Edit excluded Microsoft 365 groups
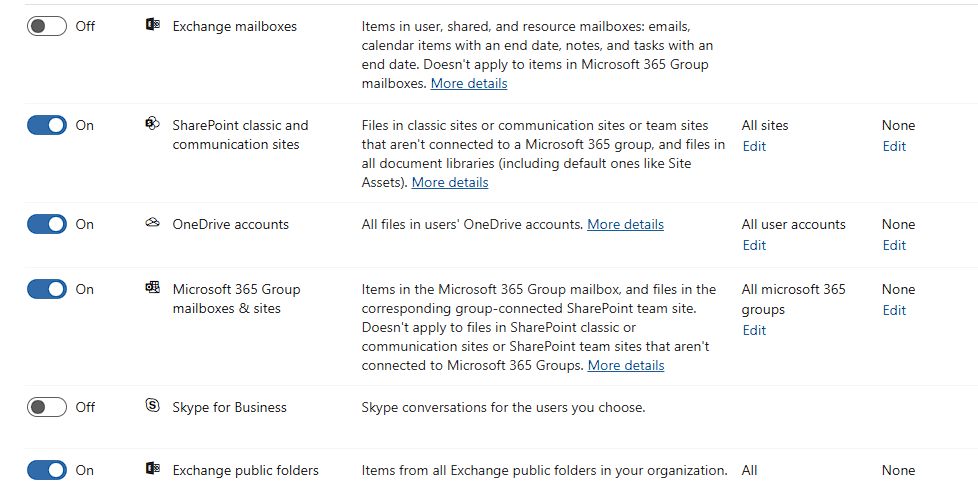Screen dimensions: 978x504 [894, 311]
